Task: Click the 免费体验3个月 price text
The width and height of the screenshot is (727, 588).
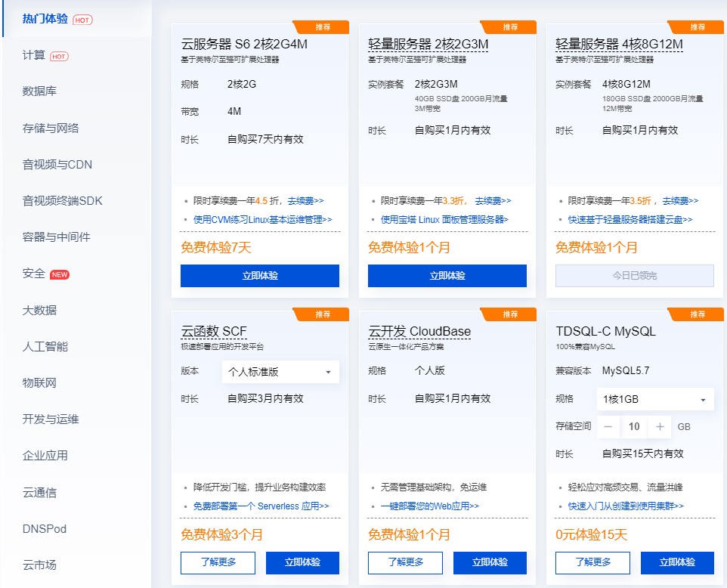Action: click(221, 534)
